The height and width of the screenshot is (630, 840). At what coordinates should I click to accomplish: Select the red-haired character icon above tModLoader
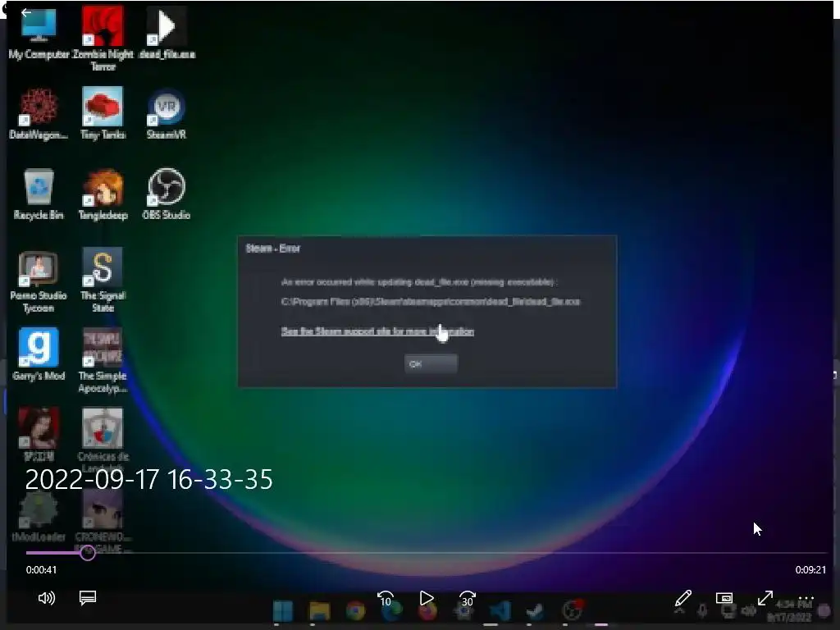click(39, 435)
